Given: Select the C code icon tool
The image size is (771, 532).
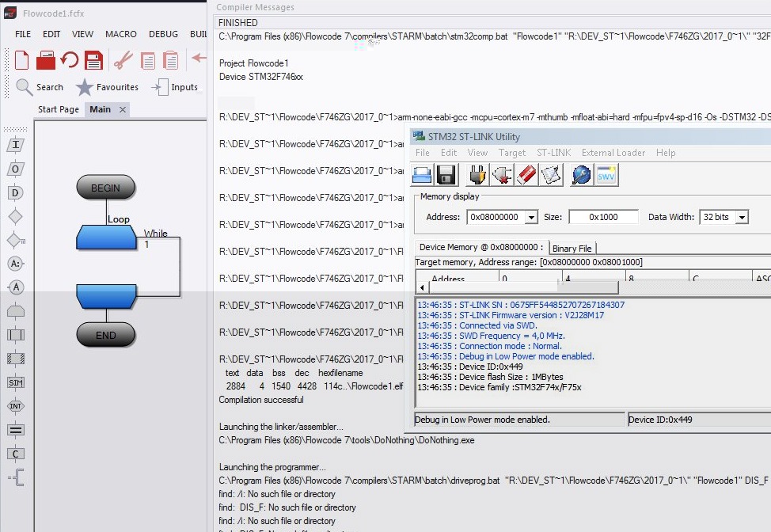Looking at the screenshot, I should click(x=16, y=454).
